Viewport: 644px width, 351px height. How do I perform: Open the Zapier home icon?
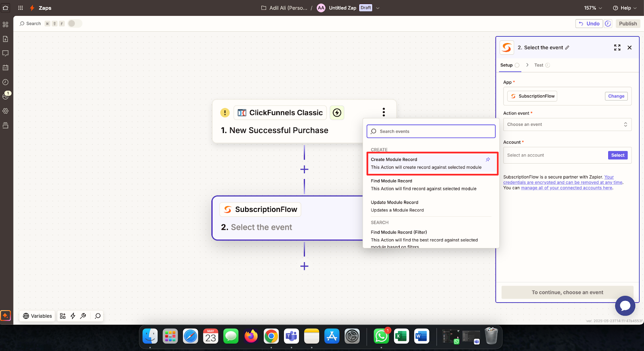click(6, 8)
